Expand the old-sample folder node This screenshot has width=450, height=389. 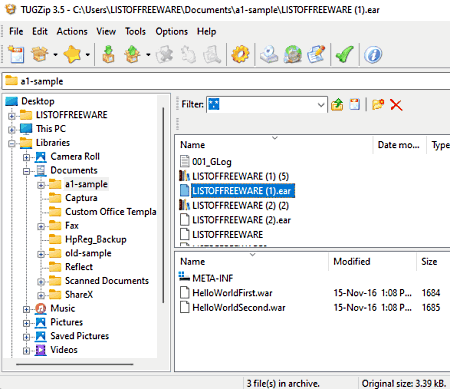point(41,254)
